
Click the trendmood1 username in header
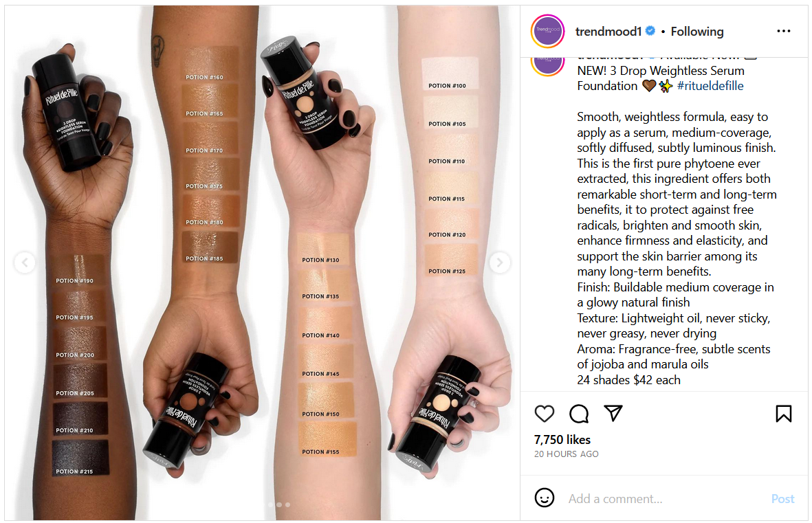[608, 32]
